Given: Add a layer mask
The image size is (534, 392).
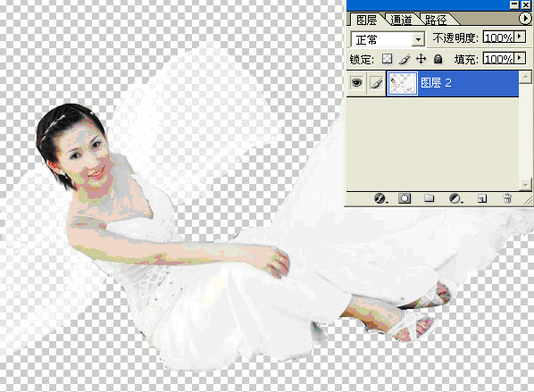Looking at the screenshot, I should (x=405, y=198).
